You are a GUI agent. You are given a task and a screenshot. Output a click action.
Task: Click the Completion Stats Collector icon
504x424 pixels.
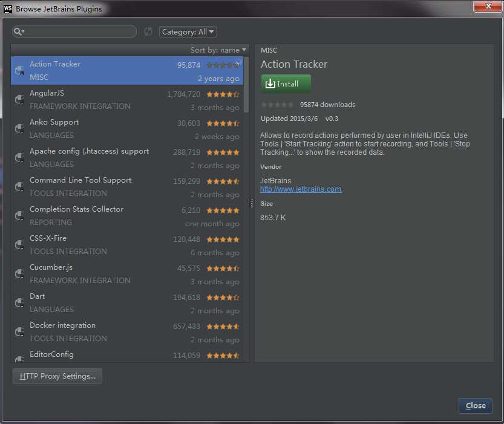(19, 215)
